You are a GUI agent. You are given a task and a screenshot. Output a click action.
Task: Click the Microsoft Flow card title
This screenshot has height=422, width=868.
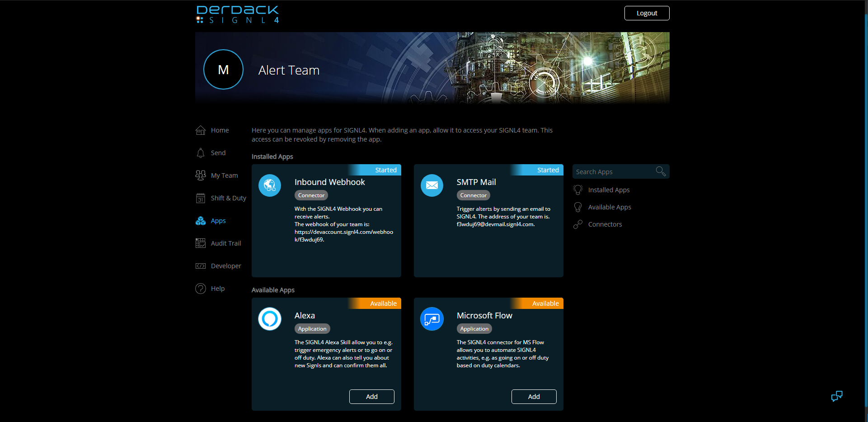484,316
